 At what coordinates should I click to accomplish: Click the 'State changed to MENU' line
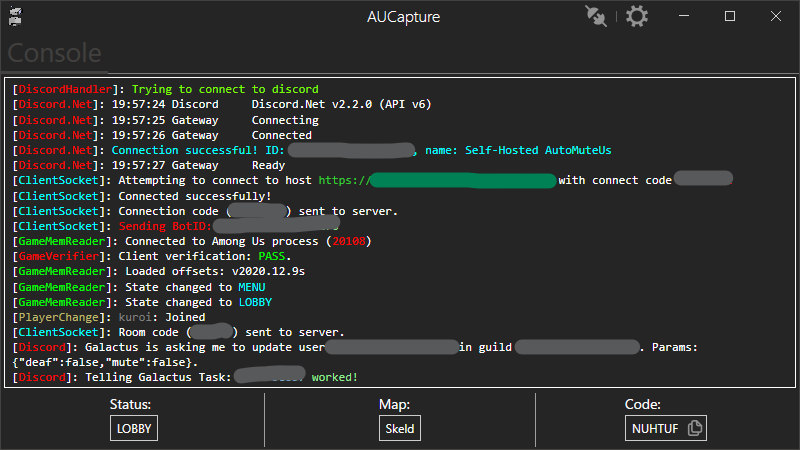pyautogui.click(x=199, y=286)
